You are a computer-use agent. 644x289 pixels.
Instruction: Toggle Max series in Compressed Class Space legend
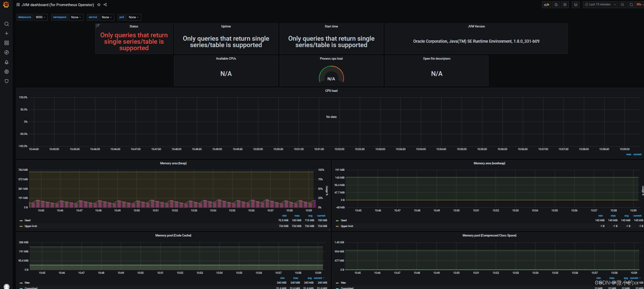[x=343, y=283]
